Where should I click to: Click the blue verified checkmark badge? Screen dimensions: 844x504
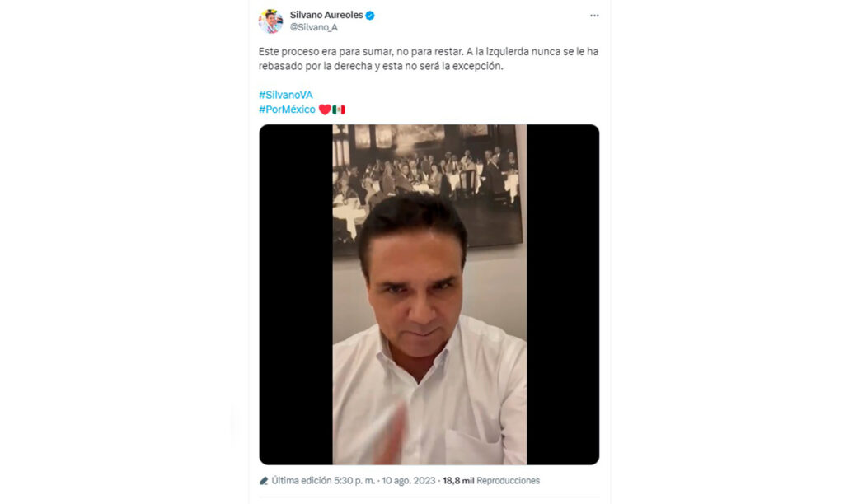click(x=370, y=16)
